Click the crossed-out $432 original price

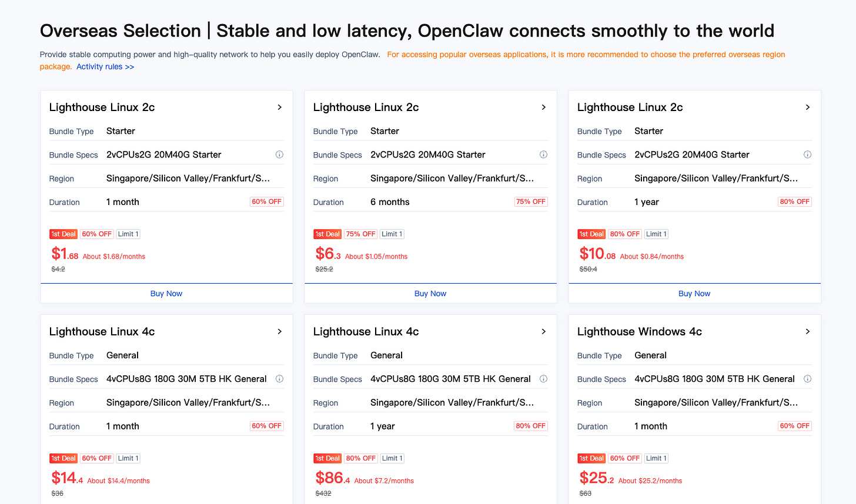[323, 493]
